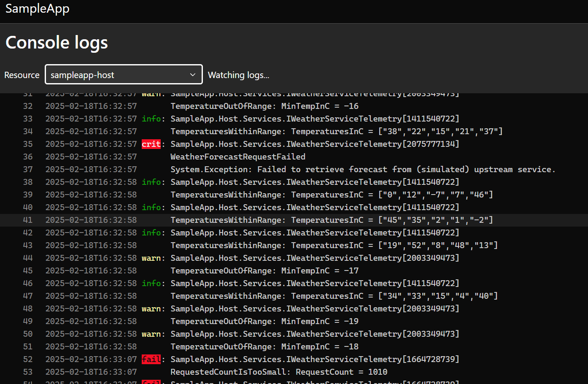This screenshot has width=588, height=384.
Task: Click the 'warn' level label on line 44
Action: pos(151,258)
